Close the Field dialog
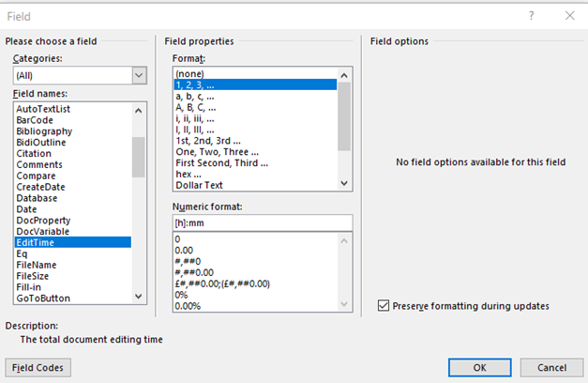The image size is (588, 383). coord(569,16)
